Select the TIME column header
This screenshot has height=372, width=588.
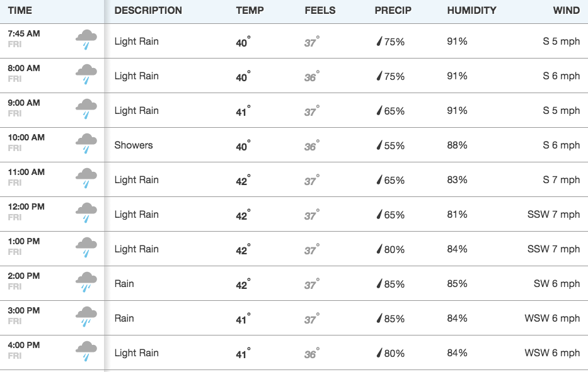tap(20, 11)
